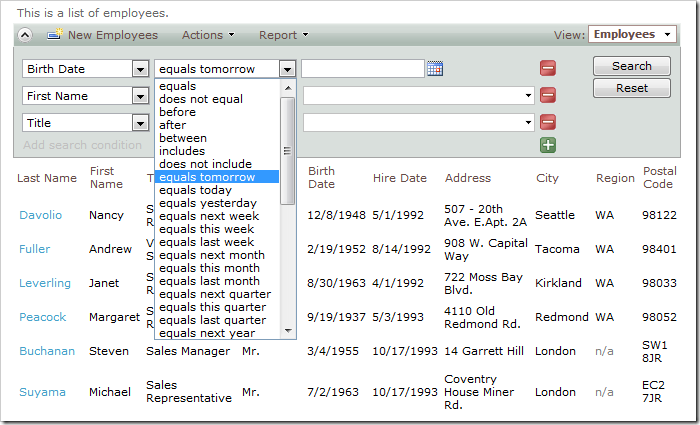Image resolution: width=700 pixels, height=425 pixels.
Task: Open the View Employees dropdown
Action: [632, 34]
